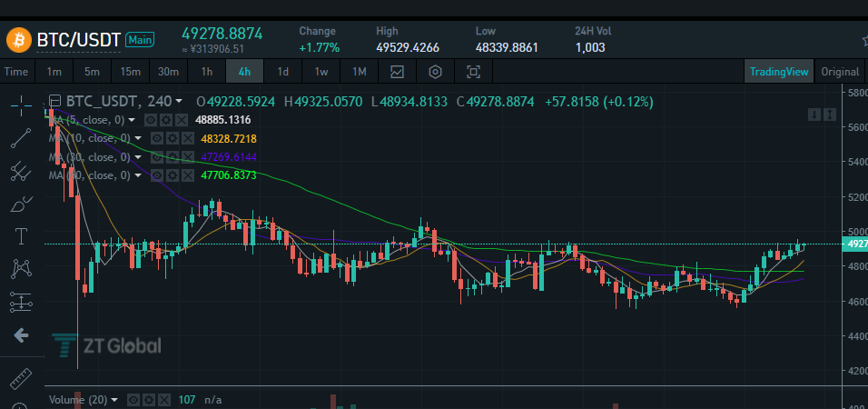Select the crosshair cursor tool

[22, 105]
